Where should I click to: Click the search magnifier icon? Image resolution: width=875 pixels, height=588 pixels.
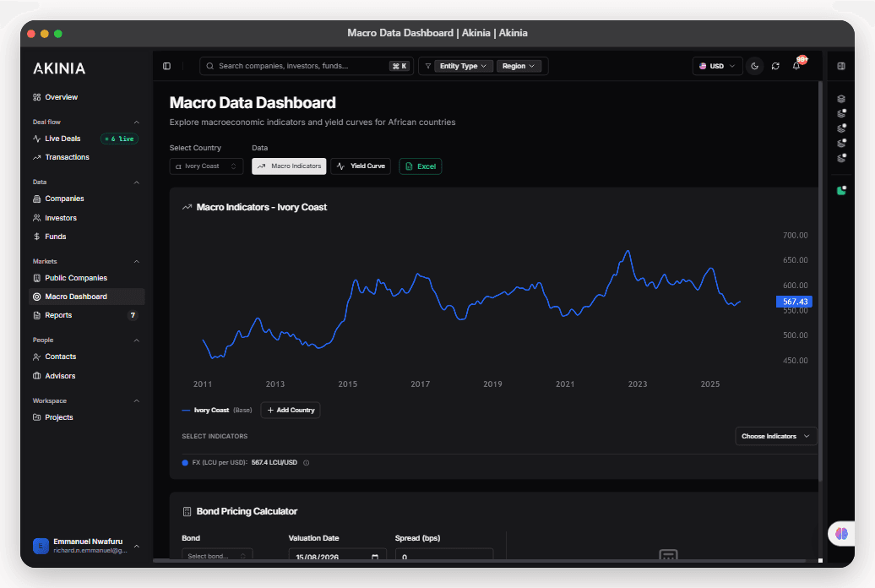tap(209, 66)
